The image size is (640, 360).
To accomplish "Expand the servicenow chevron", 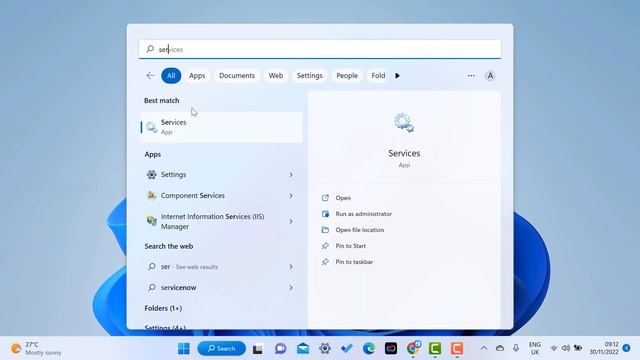I will 291,287.
